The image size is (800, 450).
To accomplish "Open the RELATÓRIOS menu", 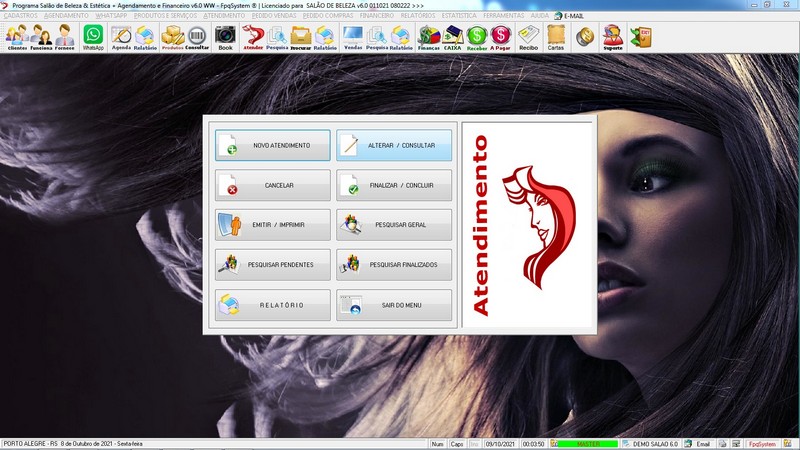I will coord(418,16).
